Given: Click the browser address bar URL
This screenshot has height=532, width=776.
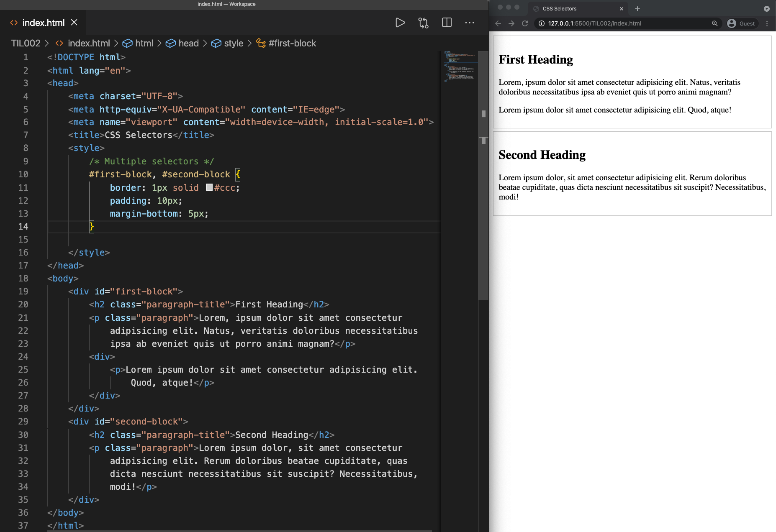Looking at the screenshot, I should [594, 23].
